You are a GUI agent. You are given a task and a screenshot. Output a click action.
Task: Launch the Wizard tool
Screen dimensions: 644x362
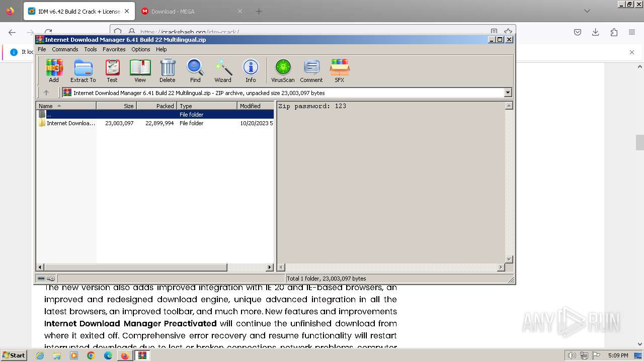223,70
